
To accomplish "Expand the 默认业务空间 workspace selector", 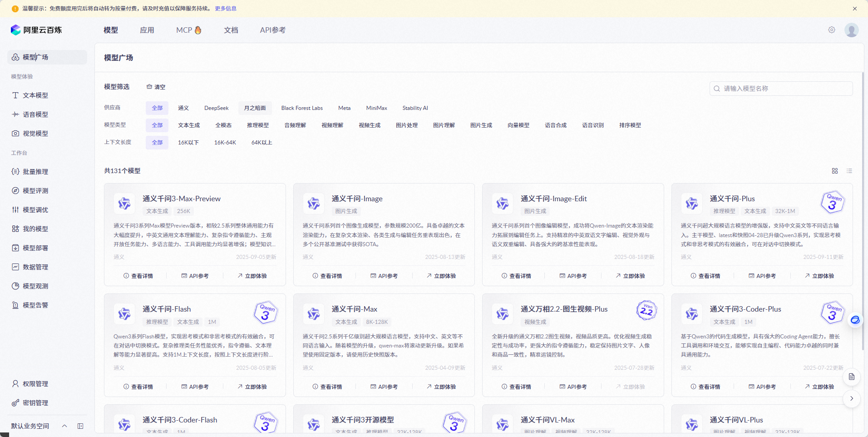I will click(39, 426).
